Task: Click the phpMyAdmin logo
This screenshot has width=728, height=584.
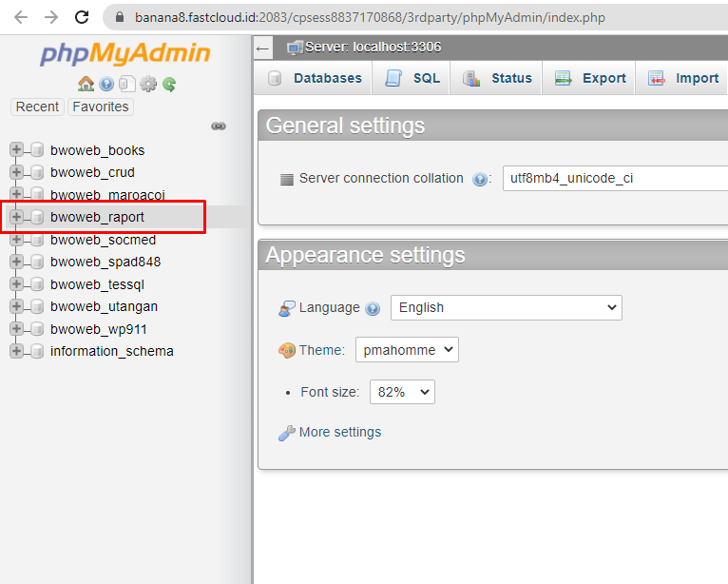Action: click(x=125, y=53)
